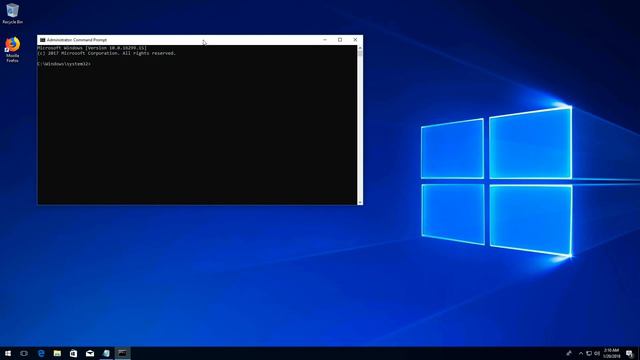Open the taskbar clock and date
Viewport: 640px width, 360px height.
point(611,353)
